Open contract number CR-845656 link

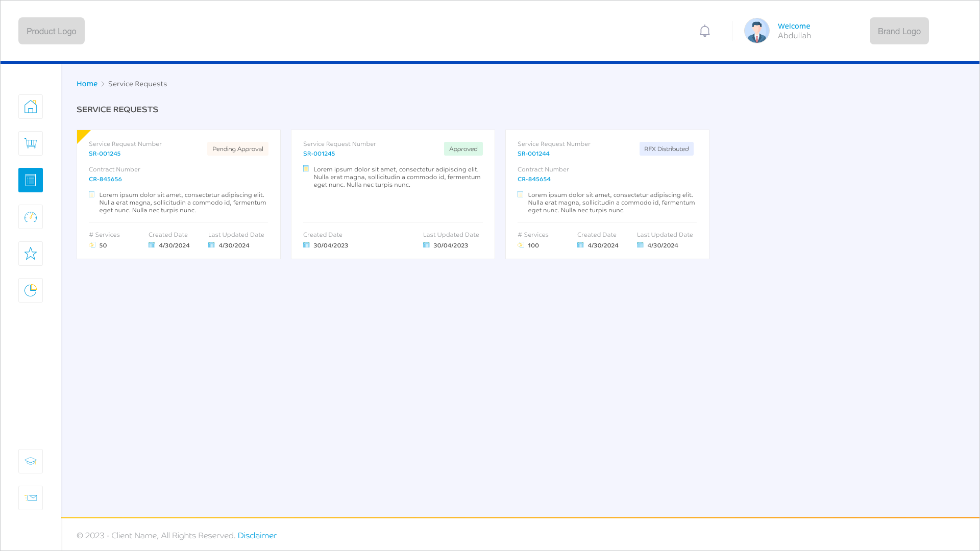(x=105, y=179)
